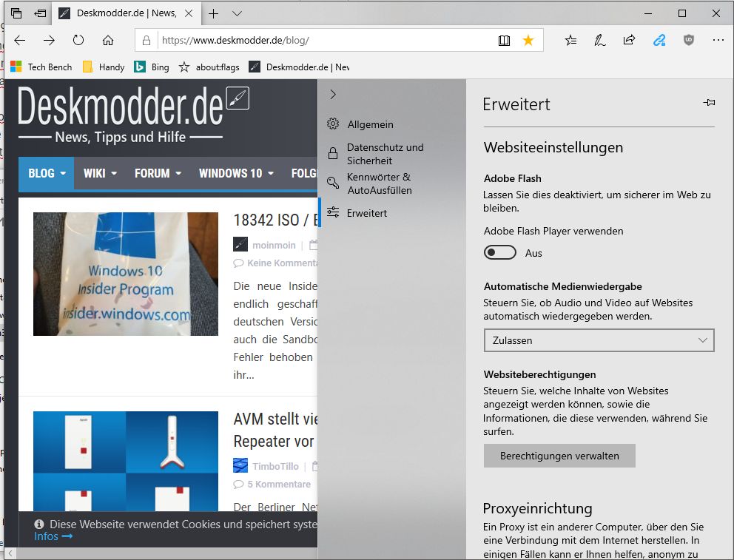This screenshot has height=560, width=734.
Task: Close the Deskmodder.de tab
Action: pos(189,13)
